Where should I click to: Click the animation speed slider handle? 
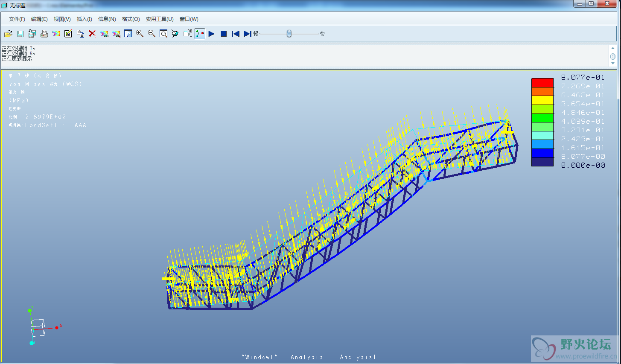[289, 33]
